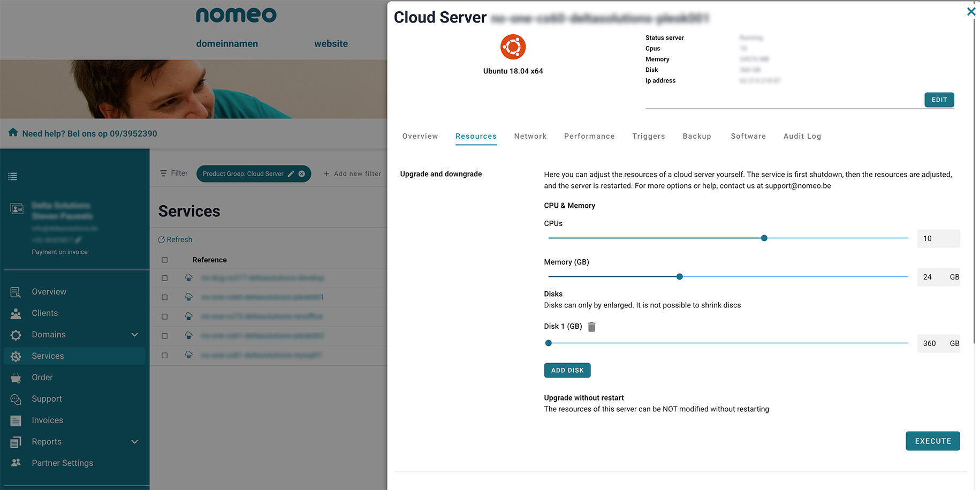
Task: Click the CPUs slider handle
Action: click(x=764, y=238)
